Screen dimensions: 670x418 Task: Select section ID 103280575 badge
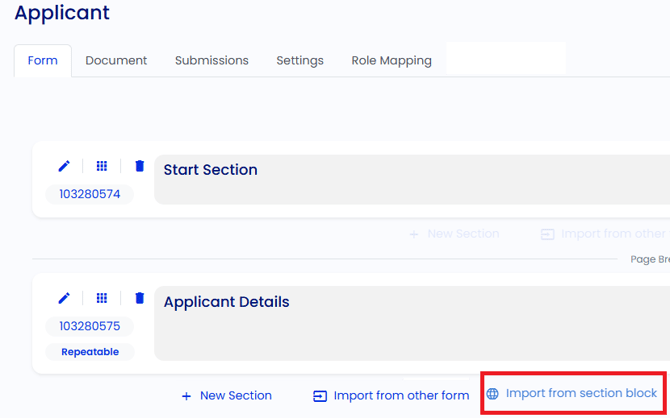click(90, 327)
